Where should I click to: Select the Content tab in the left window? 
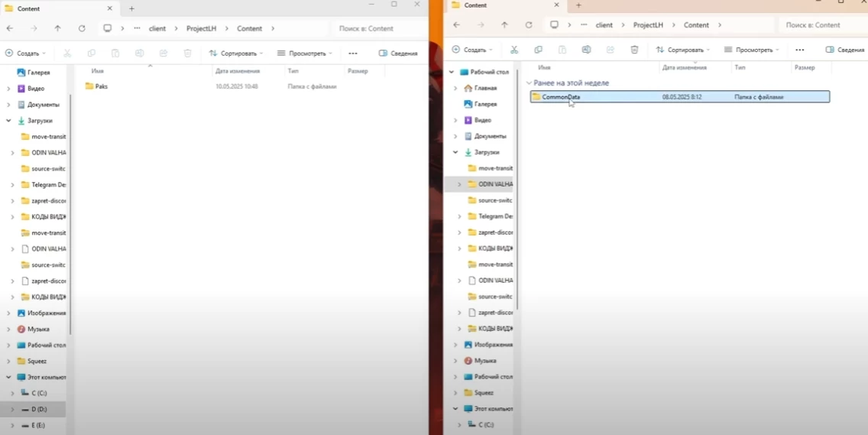[53, 8]
